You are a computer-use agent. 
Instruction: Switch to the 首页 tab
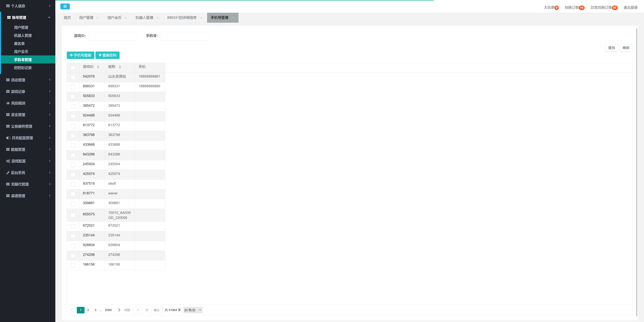pyautogui.click(x=67, y=18)
